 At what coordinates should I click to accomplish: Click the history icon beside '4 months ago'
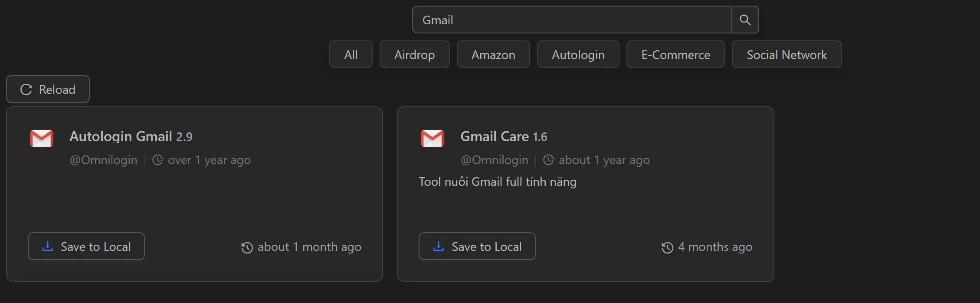coord(667,247)
